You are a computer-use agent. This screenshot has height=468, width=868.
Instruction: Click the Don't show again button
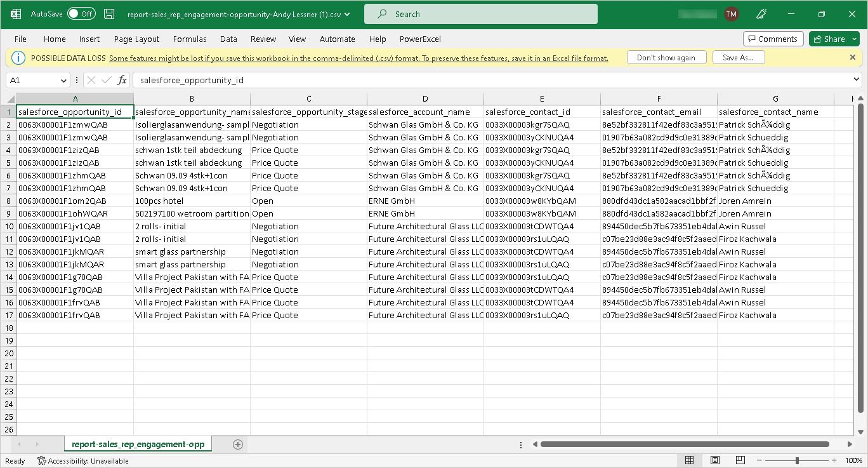pos(666,58)
